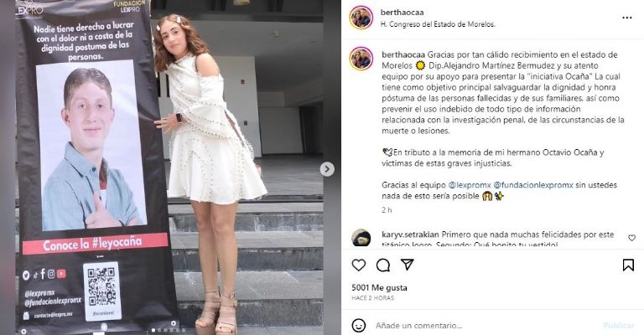Open the berthaocaa username in the header
644x335 pixels.
[402, 13]
